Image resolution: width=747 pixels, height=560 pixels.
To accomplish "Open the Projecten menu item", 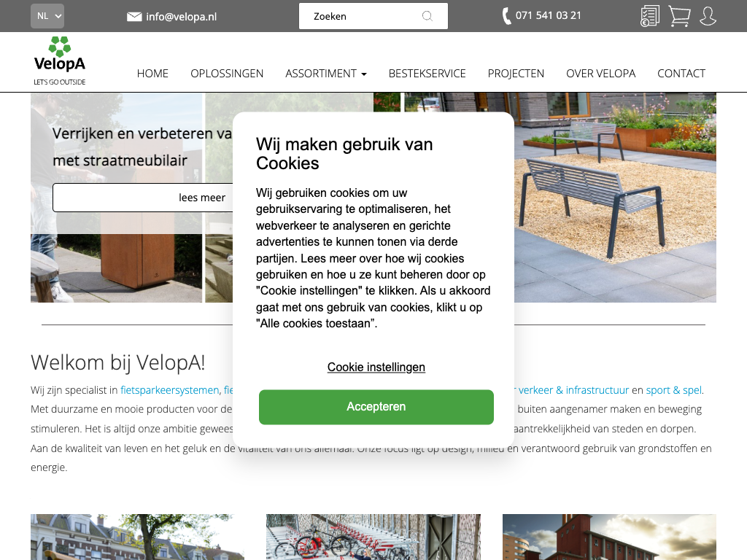I will [x=516, y=74].
